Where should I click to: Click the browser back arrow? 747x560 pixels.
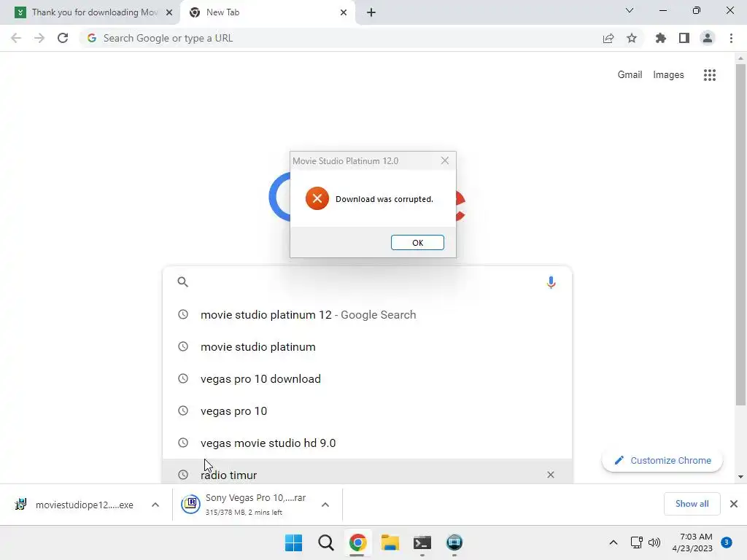click(x=16, y=38)
